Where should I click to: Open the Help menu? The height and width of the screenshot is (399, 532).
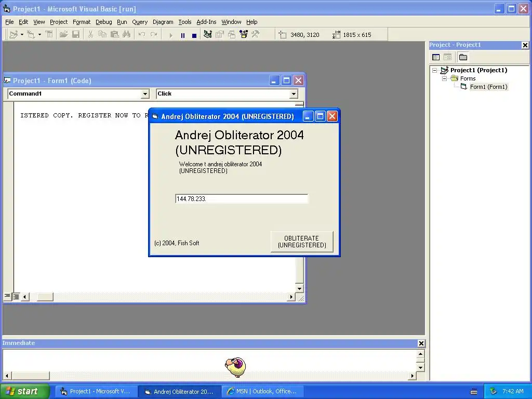pyautogui.click(x=252, y=22)
